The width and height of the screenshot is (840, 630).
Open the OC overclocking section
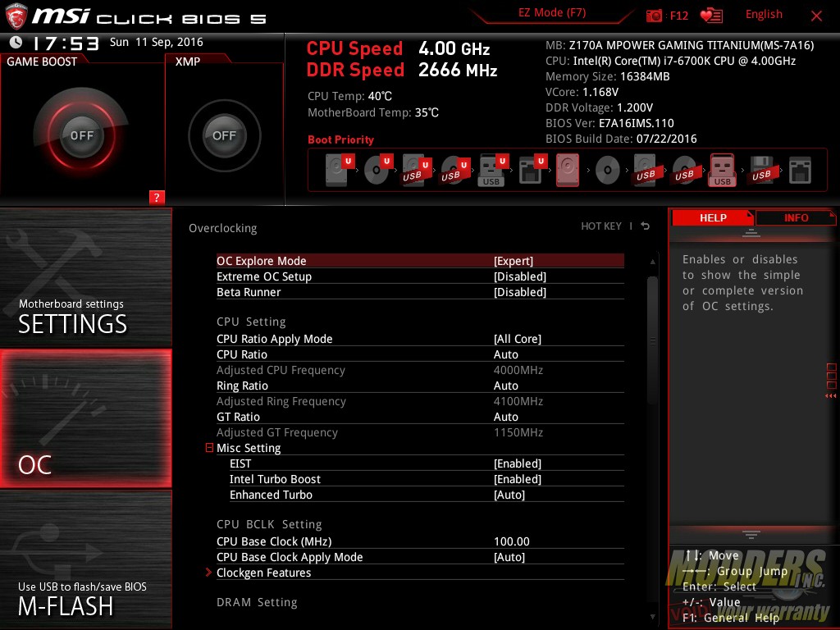click(x=85, y=418)
